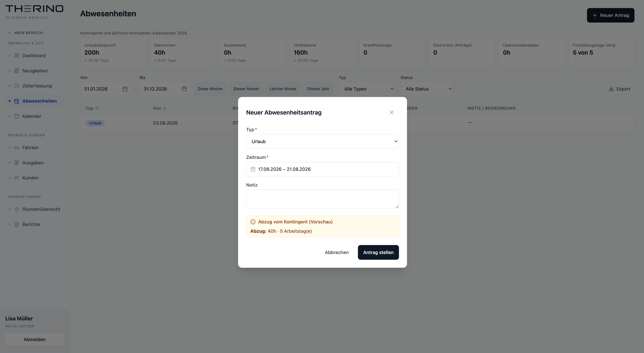This screenshot has width=644, height=353.
Task: Collapse the Mein Bereich sidebar section
Action: (25, 33)
